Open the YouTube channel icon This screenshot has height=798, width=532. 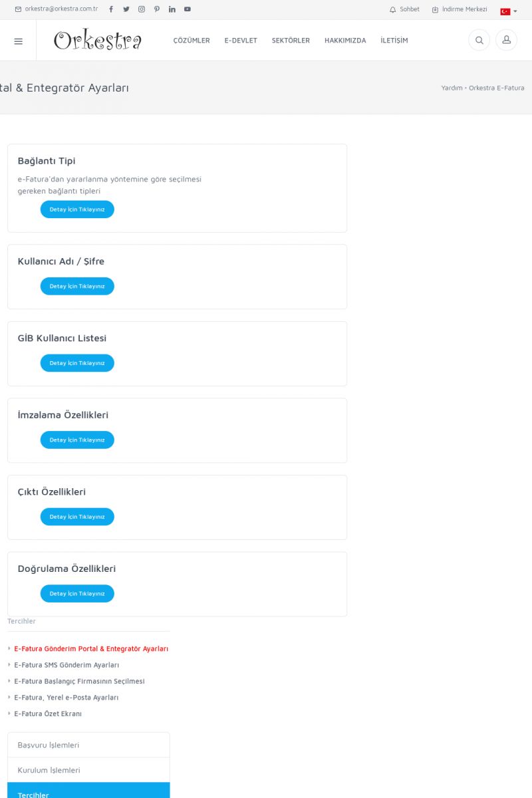pos(188,9)
